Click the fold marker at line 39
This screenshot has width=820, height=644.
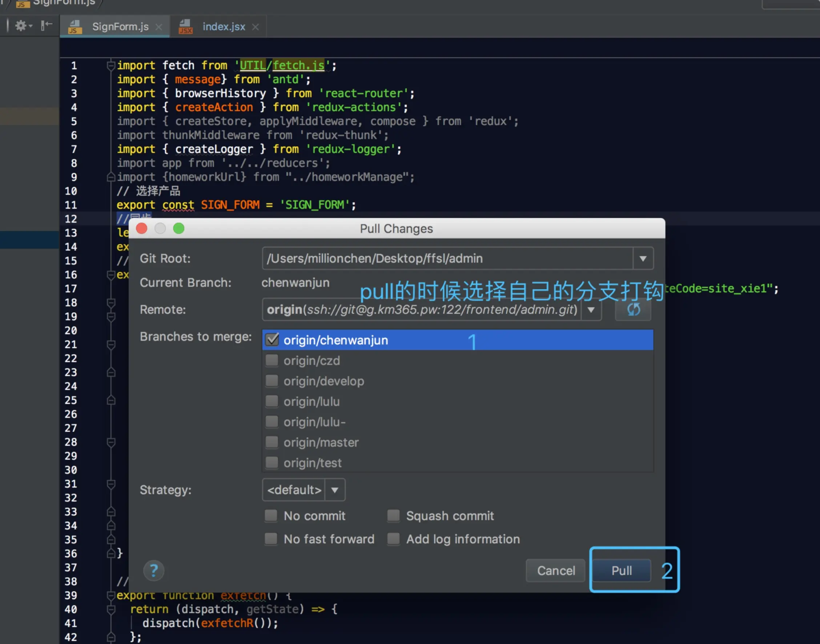[111, 595]
